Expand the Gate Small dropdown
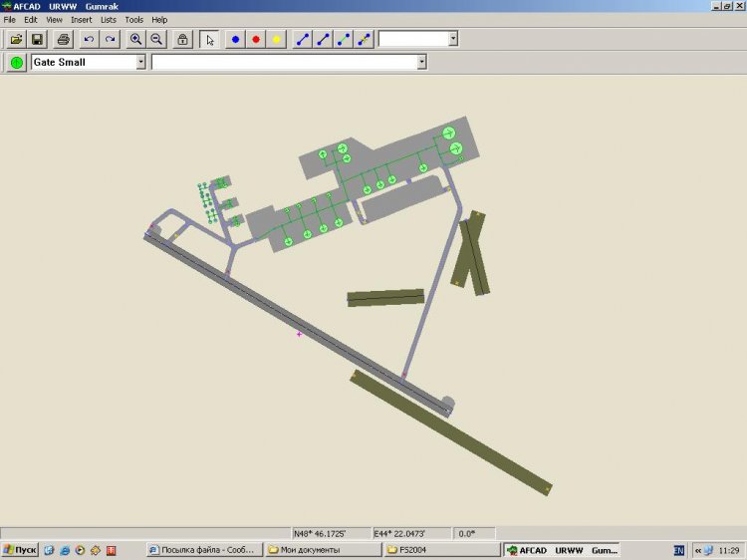747x560 pixels. point(140,62)
